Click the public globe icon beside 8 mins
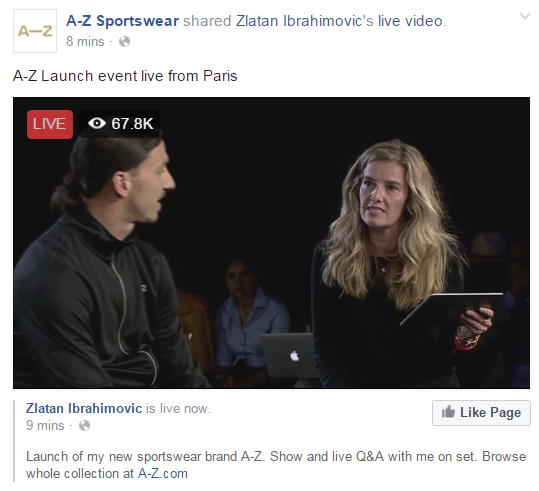539x491 pixels. (x=124, y=42)
